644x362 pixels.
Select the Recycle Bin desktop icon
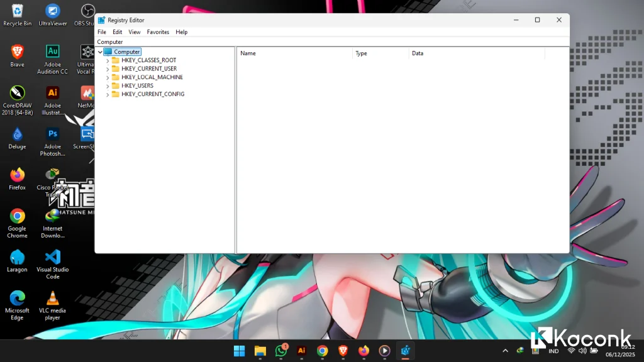17,15
